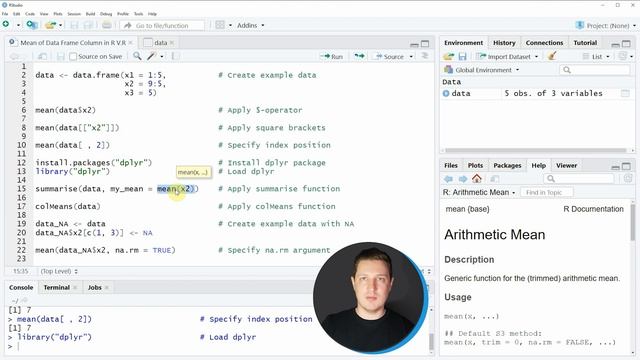The height and width of the screenshot is (360, 640).
Task: Expand the recent files dropdown arrow
Action: click(61, 25)
